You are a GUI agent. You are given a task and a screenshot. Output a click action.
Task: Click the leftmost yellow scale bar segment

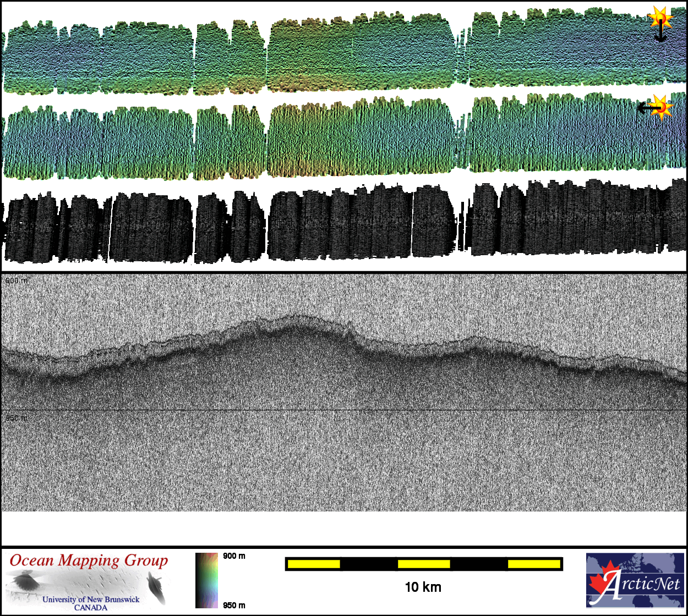click(314, 564)
